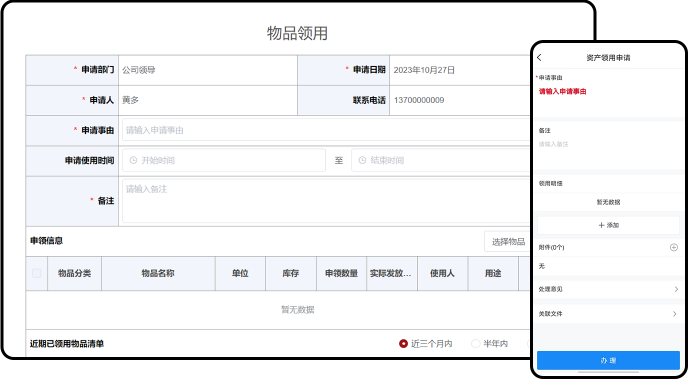Click the 备注 textarea on desktop form
Image resolution: width=688 pixels, height=379 pixels.
pyautogui.click(x=327, y=201)
